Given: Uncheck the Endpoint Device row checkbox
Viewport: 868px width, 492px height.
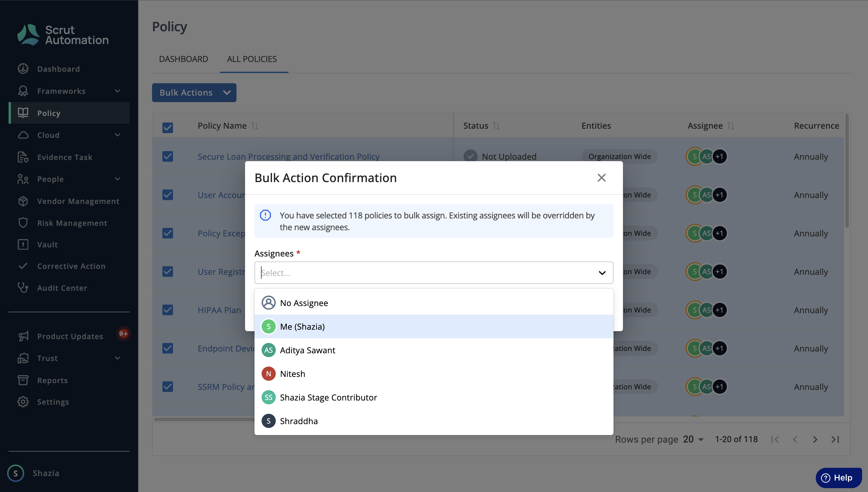Looking at the screenshot, I should tap(168, 348).
